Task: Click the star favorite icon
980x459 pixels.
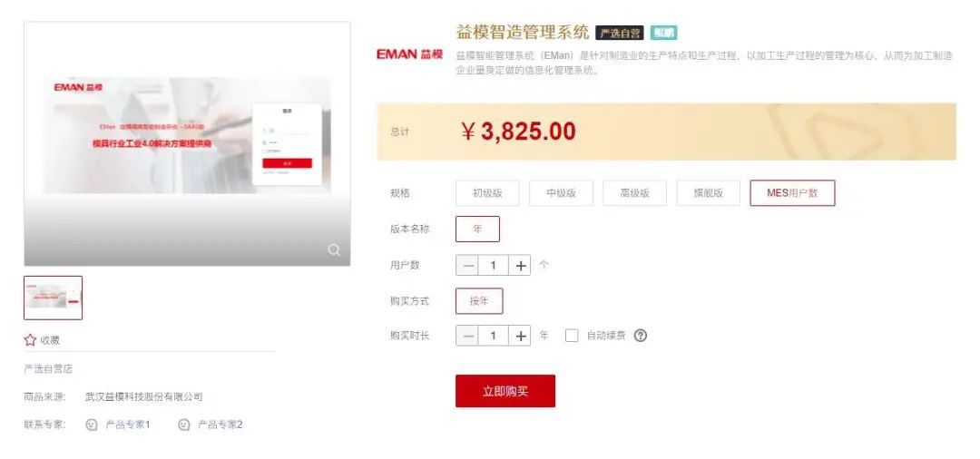Action: (x=30, y=340)
